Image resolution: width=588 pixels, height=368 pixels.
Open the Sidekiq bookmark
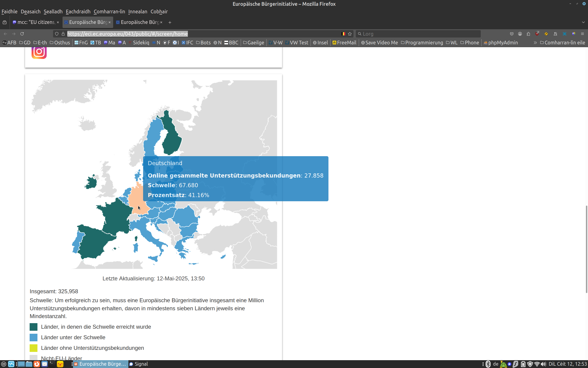click(x=139, y=43)
